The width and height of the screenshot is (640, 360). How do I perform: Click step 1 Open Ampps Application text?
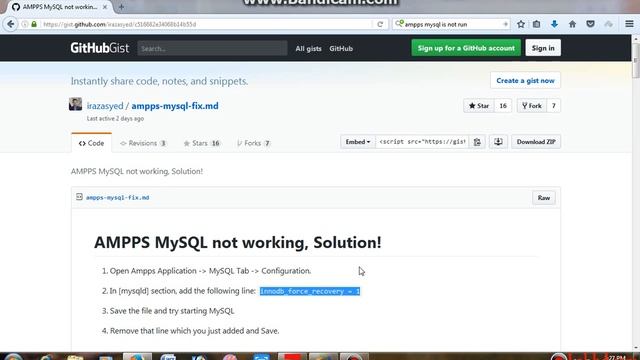coord(210,271)
